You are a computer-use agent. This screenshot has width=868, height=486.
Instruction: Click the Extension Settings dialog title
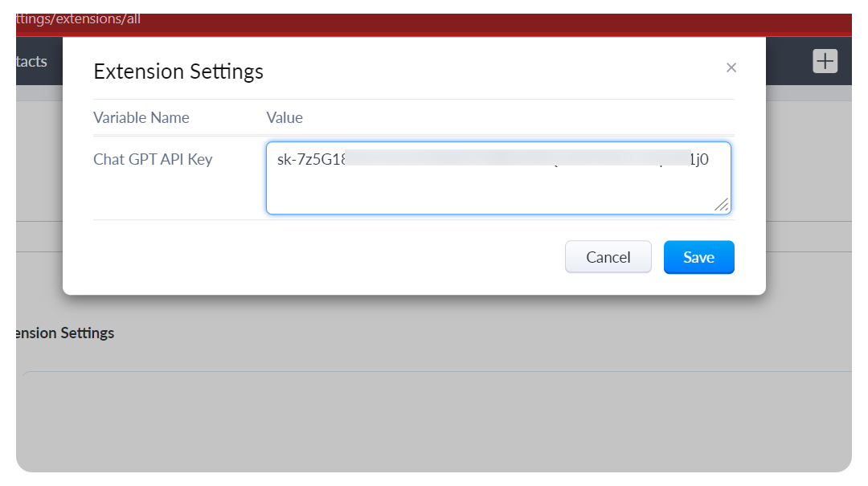[x=178, y=71]
